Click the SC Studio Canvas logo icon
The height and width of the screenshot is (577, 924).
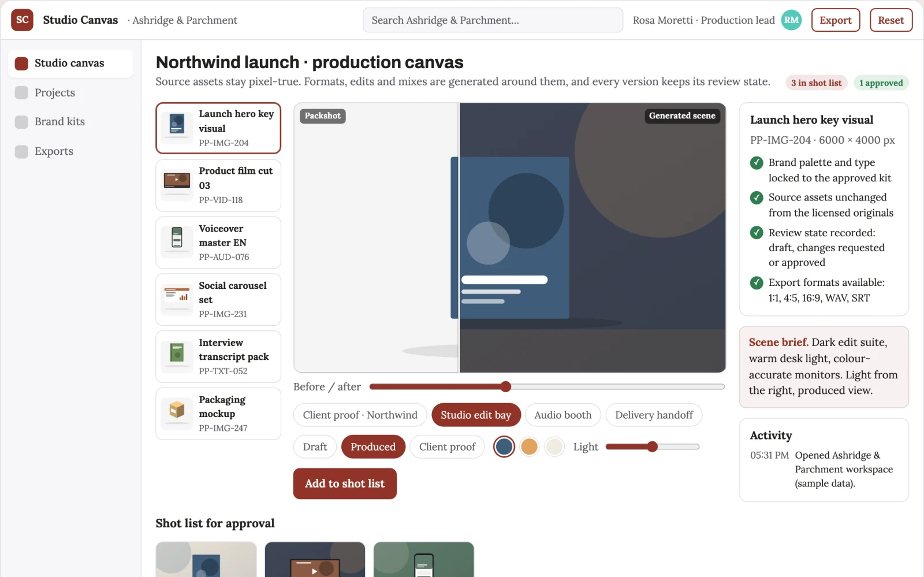pos(22,20)
